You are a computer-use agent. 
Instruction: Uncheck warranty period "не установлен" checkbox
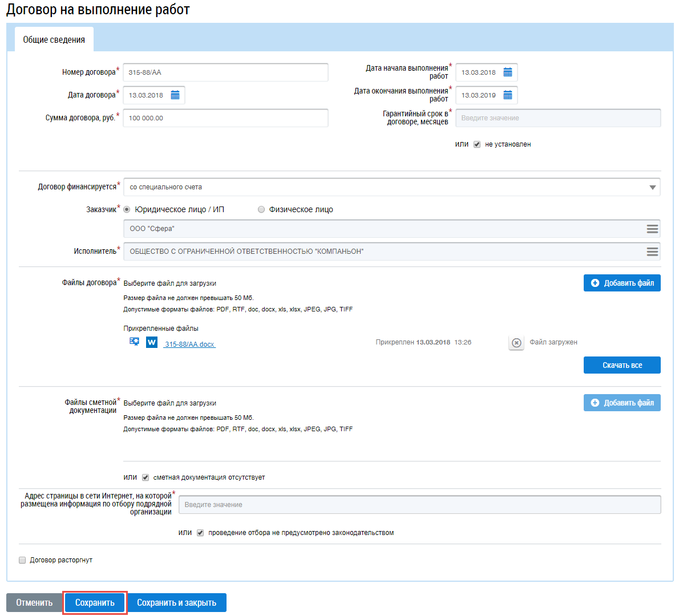(477, 144)
